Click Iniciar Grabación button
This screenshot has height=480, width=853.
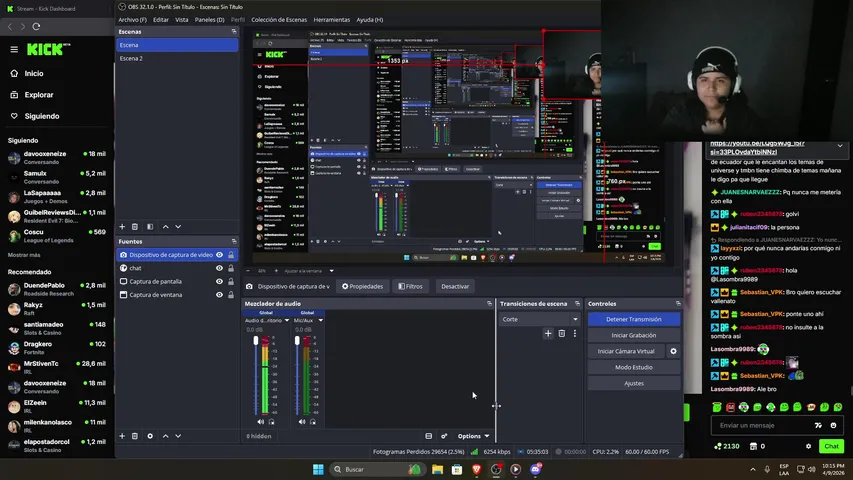coord(634,335)
